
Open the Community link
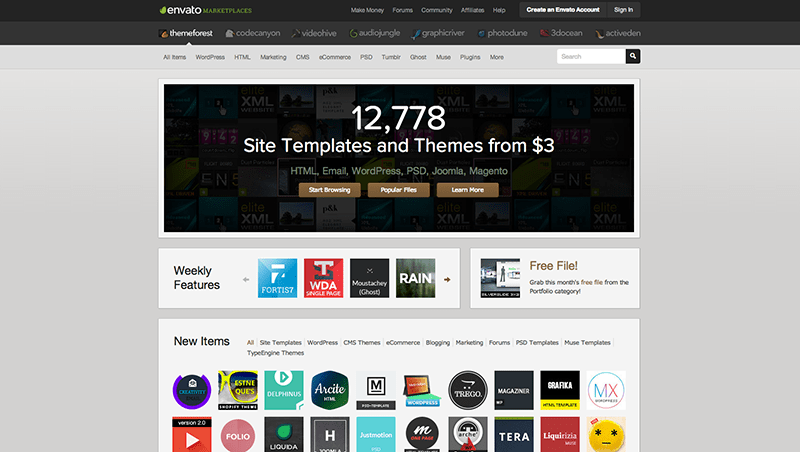[437, 10]
